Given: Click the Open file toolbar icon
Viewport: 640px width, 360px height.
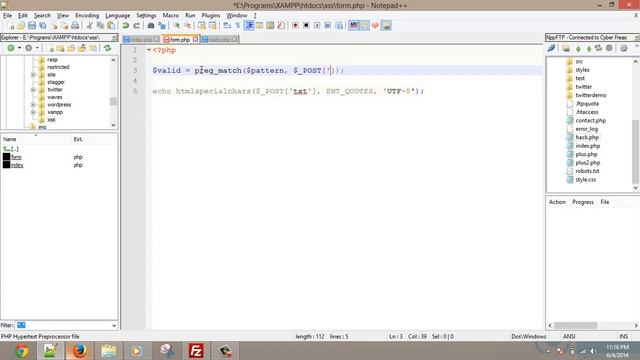Looking at the screenshot, I should tap(21, 26).
